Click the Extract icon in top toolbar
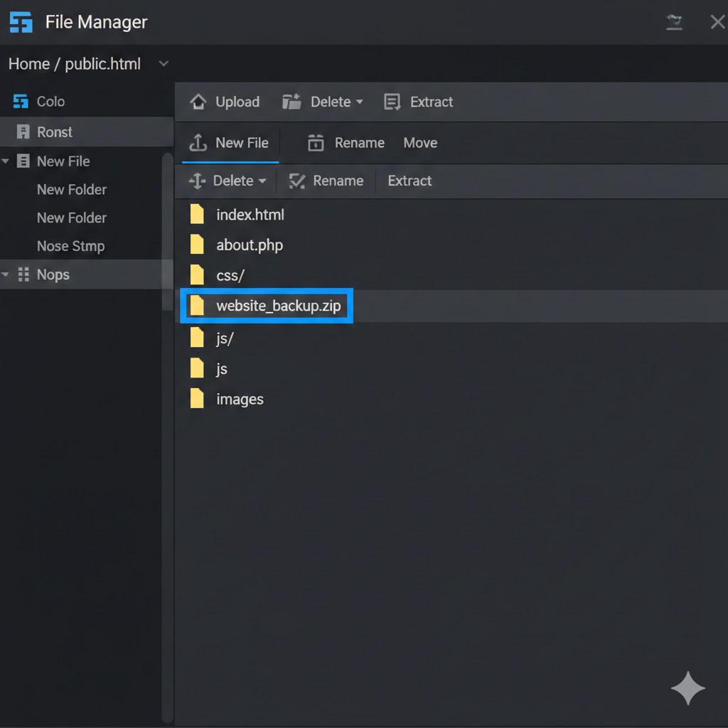 point(392,102)
